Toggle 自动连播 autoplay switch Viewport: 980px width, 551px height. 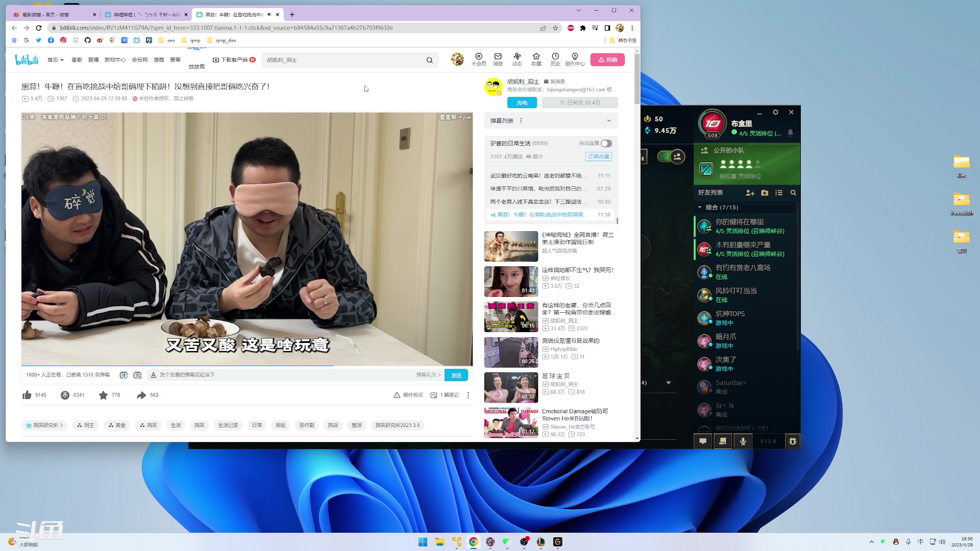(606, 143)
